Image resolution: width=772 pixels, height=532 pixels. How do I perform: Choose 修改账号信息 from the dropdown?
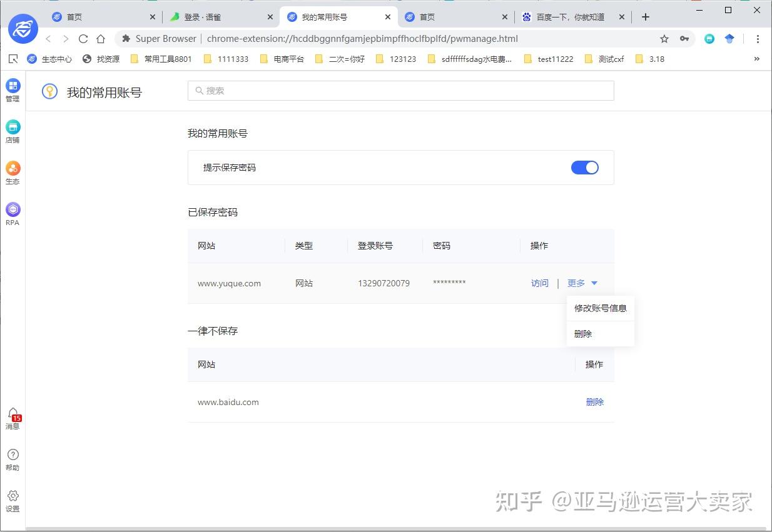[601, 308]
